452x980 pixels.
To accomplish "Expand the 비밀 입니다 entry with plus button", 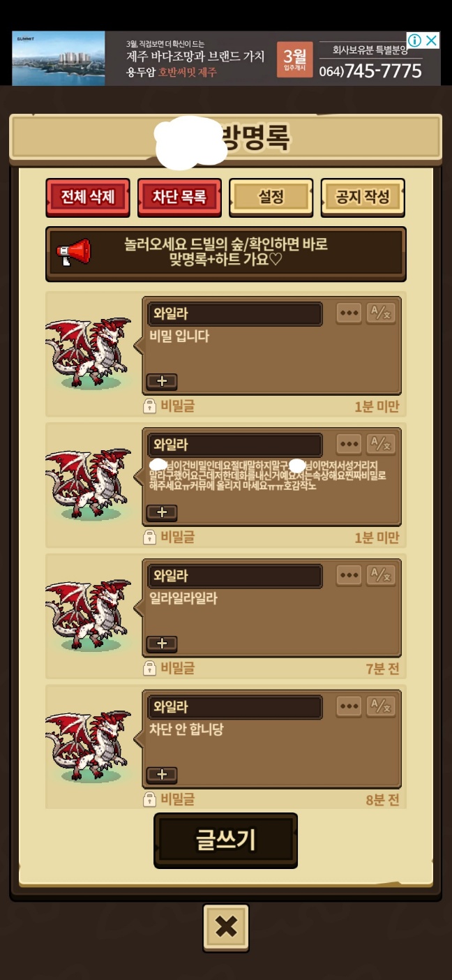I will coord(162,381).
